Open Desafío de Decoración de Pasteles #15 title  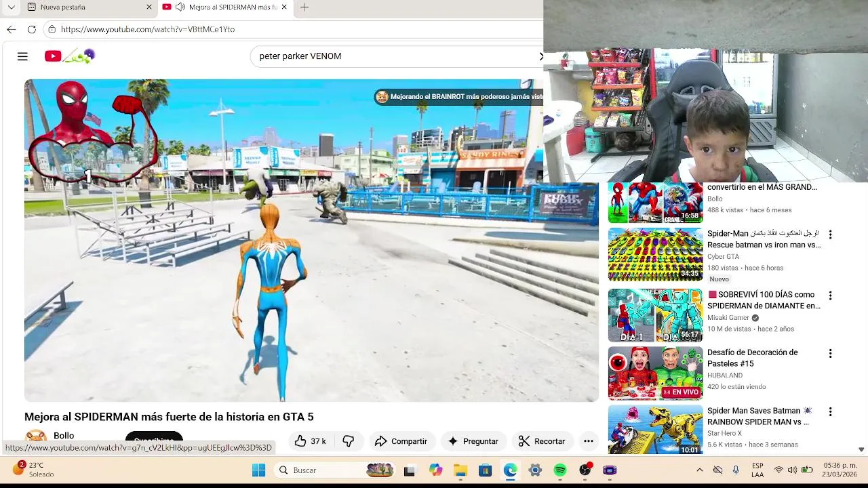(753, 358)
